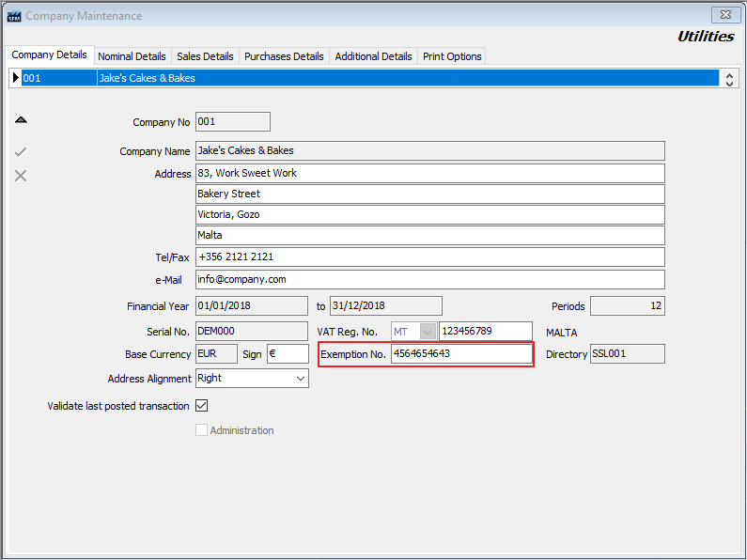Click the Exemption No. field
The height and width of the screenshot is (560, 747).
(x=461, y=354)
